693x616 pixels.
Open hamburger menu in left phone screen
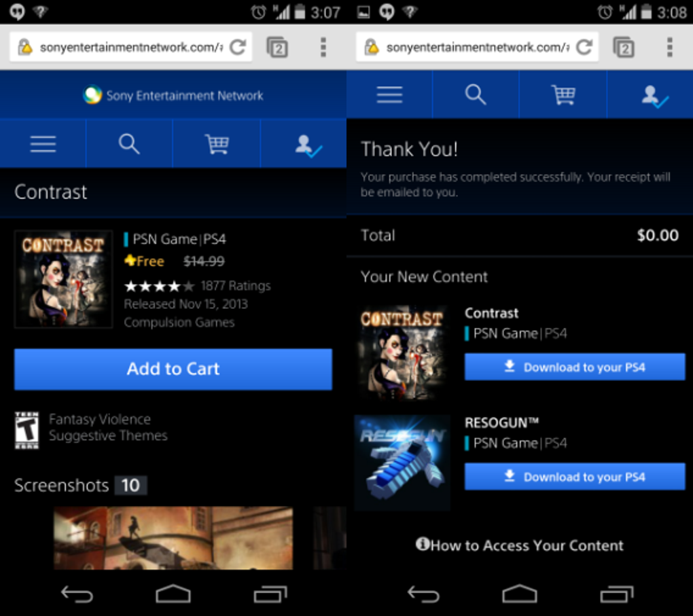coord(43,144)
